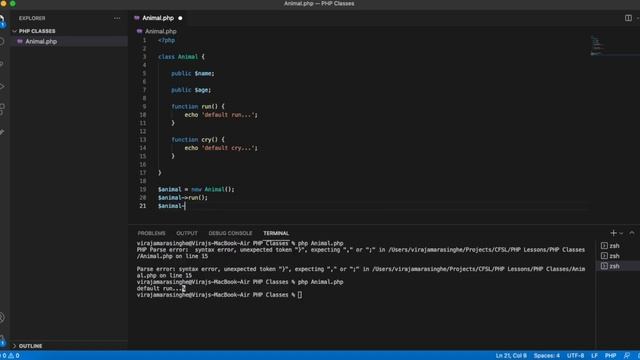This screenshot has height=360, width=640.
Task: Create a new terminal with plus icon
Action: coord(613,233)
